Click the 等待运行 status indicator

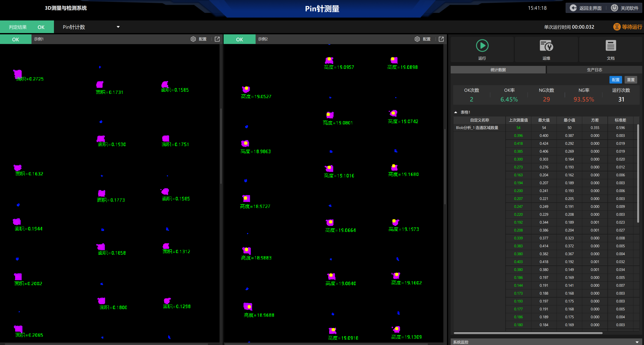point(627,27)
